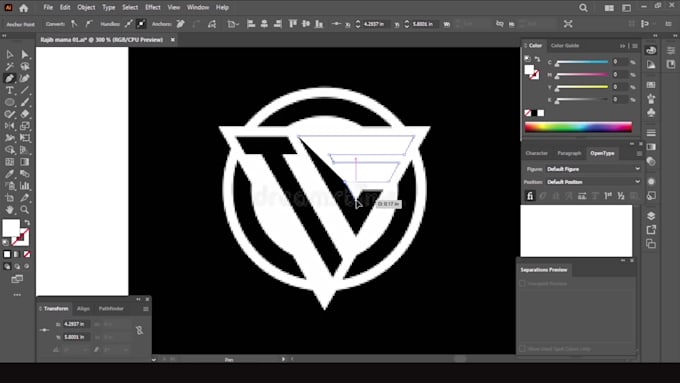Screen dimensions: 680x383
Task: Choose the Column Graph tool
Action: click(x=25, y=186)
